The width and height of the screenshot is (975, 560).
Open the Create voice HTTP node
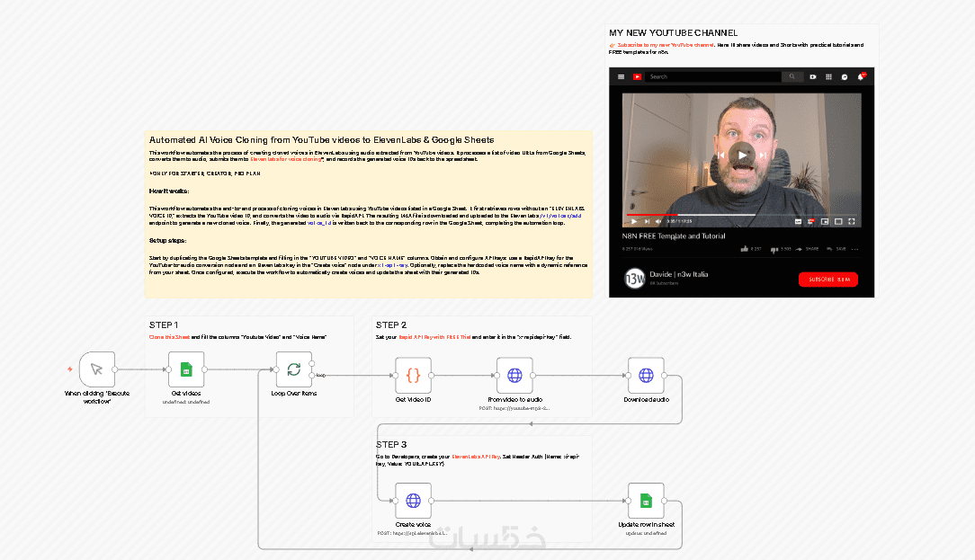413,501
